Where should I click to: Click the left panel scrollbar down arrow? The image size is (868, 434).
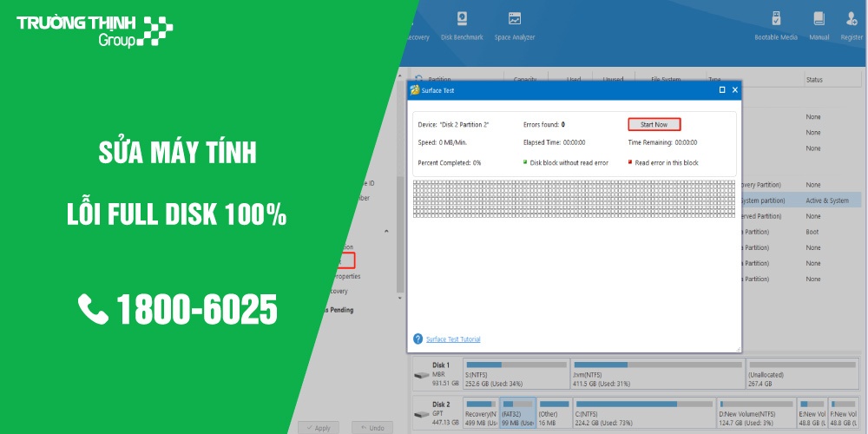[400, 298]
